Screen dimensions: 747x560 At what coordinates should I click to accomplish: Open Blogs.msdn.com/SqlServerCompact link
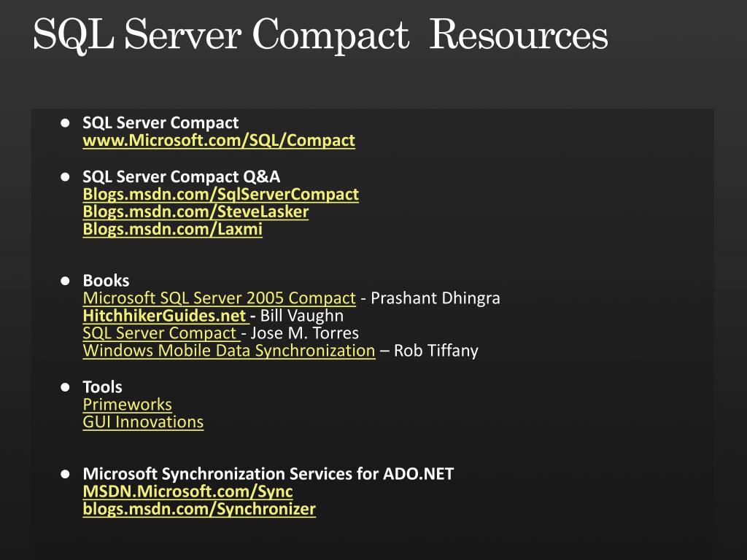click(x=220, y=194)
